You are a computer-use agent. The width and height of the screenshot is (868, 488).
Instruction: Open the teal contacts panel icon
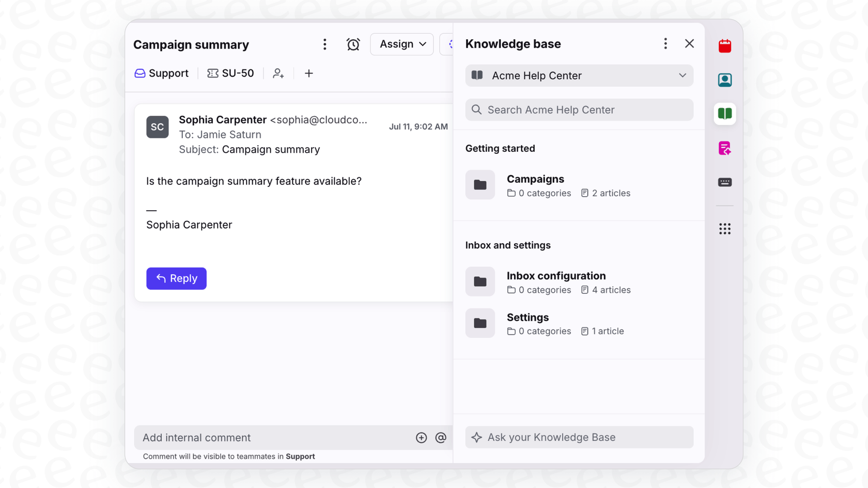coord(725,80)
